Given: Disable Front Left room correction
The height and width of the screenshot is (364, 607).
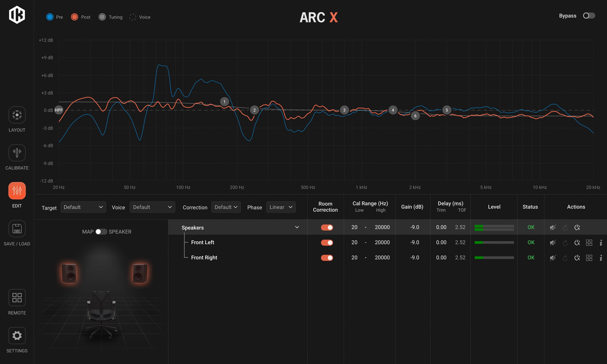Looking at the screenshot, I should coord(327,243).
